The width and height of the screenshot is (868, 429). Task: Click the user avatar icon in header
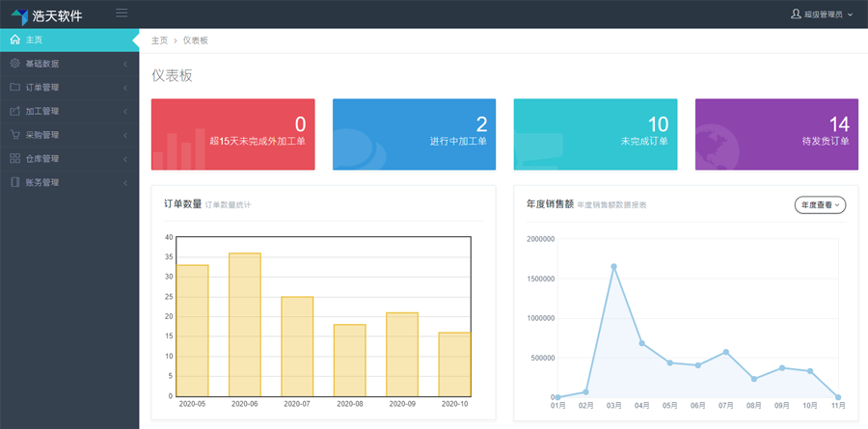[796, 14]
